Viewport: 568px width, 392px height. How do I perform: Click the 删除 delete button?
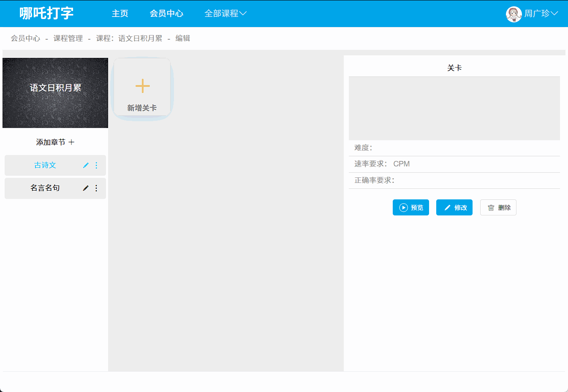pyautogui.click(x=498, y=207)
